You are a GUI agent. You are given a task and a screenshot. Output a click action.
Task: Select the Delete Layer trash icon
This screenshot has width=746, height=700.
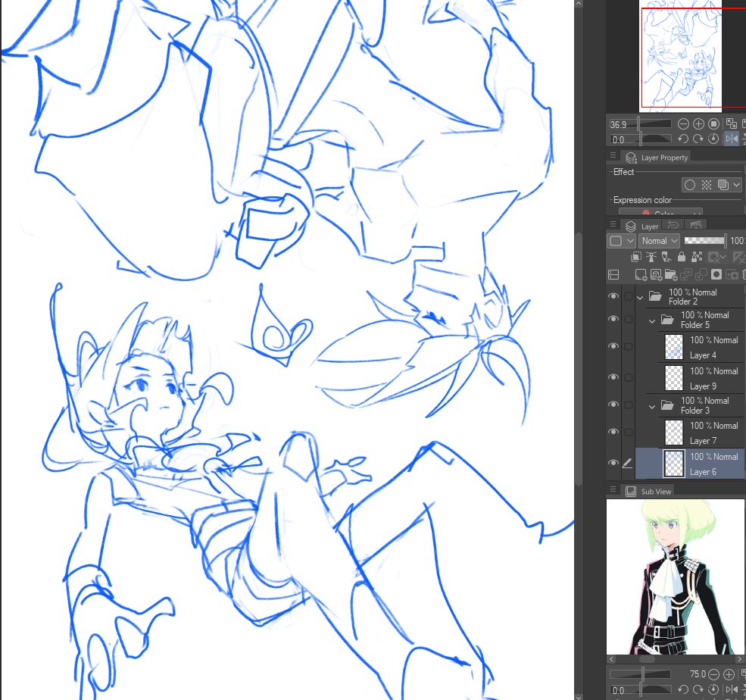tap(743, 274)
